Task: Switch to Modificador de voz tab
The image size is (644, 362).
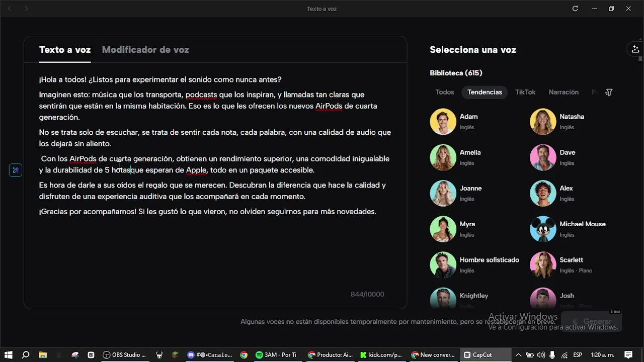Action: 145,50
